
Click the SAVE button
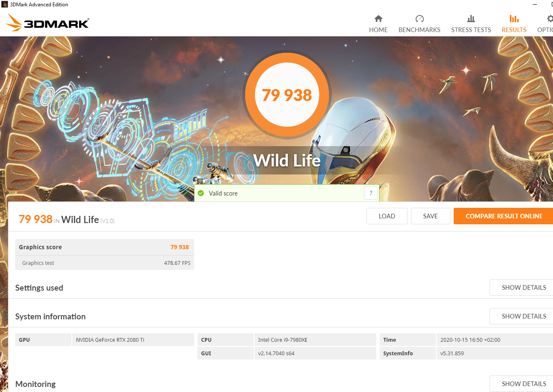[x=430, y=216]
